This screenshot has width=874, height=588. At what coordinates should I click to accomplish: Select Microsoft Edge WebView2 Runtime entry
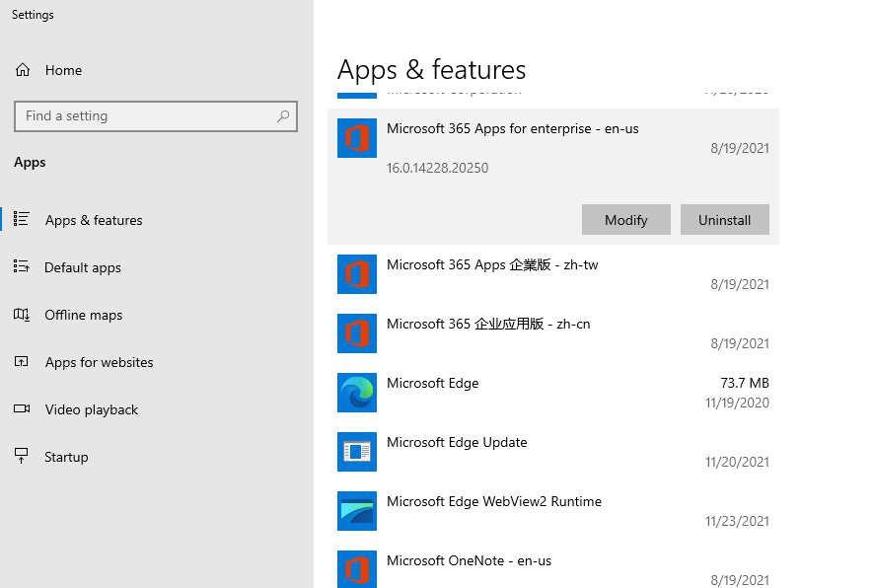[553, 510]
